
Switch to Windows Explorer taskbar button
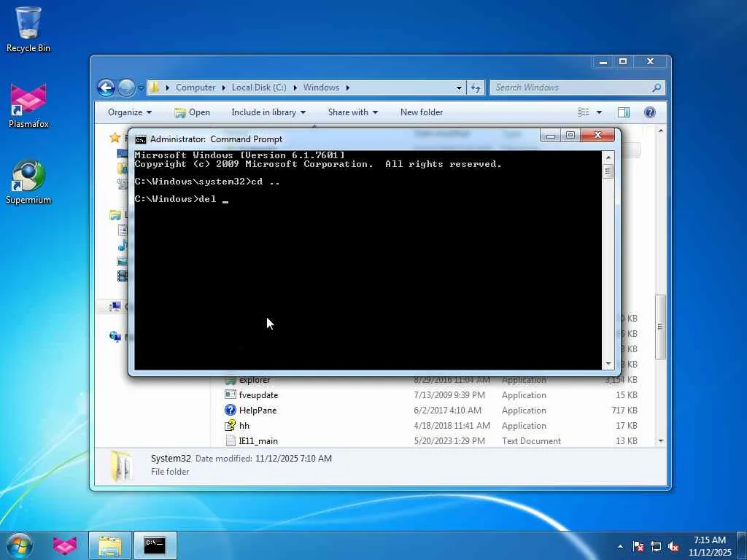point(110,545)
